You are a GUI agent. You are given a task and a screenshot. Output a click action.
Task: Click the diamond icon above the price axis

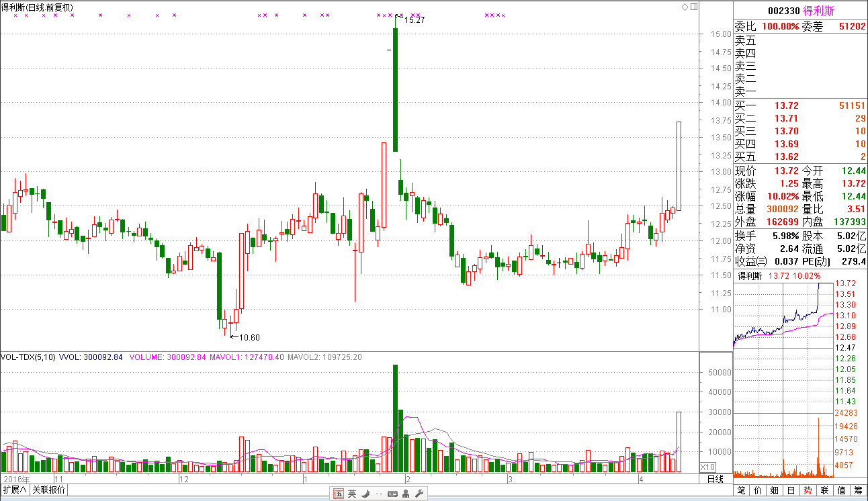[x=685, y=7]
